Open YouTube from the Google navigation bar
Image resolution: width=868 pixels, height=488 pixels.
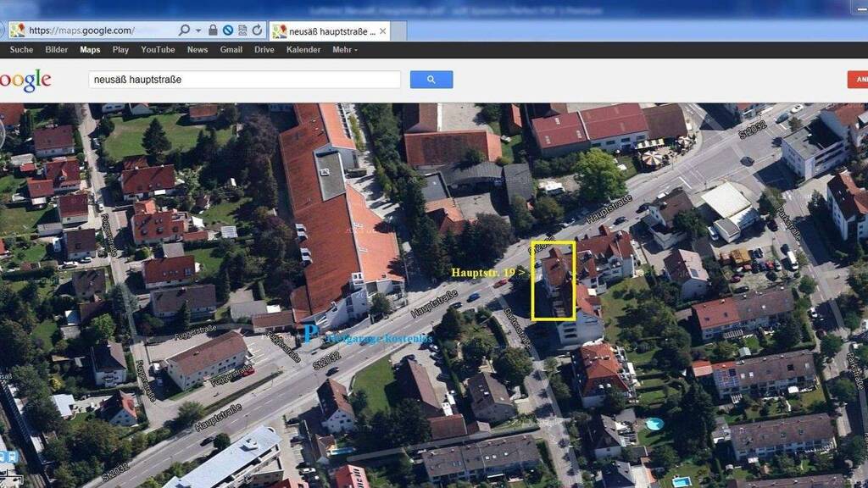click(158, 50)
